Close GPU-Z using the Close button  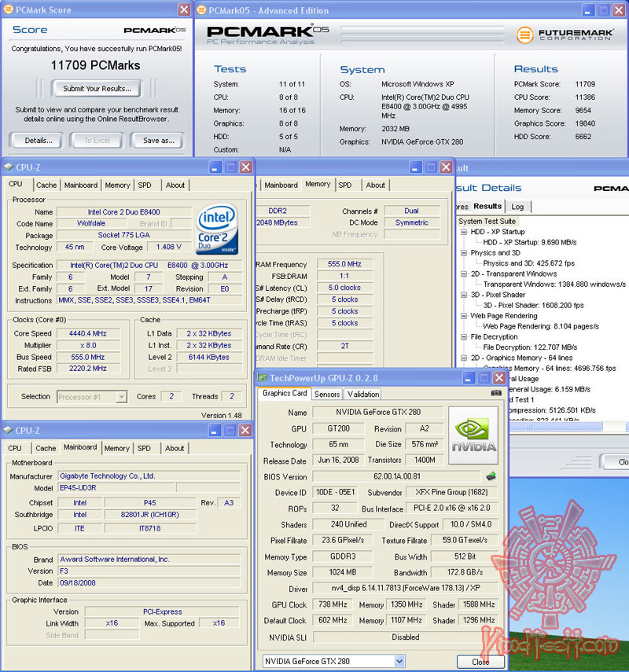(480, 662)
